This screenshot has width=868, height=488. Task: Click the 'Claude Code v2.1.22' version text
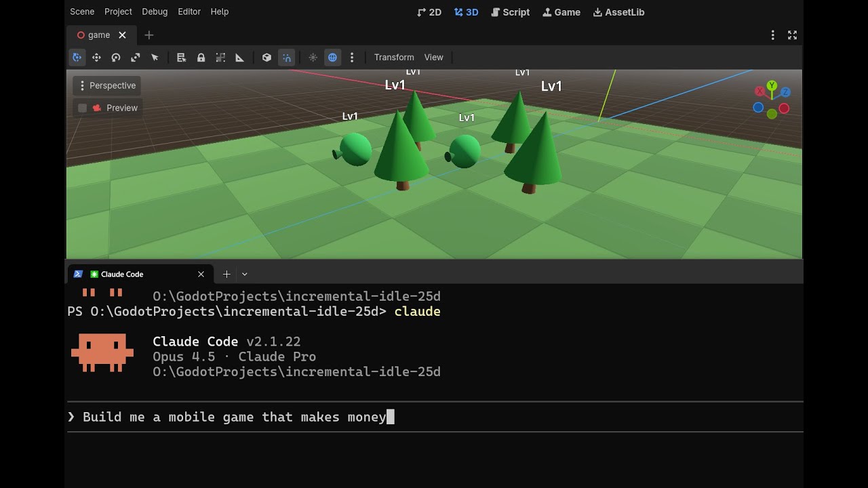click(226, 342)
